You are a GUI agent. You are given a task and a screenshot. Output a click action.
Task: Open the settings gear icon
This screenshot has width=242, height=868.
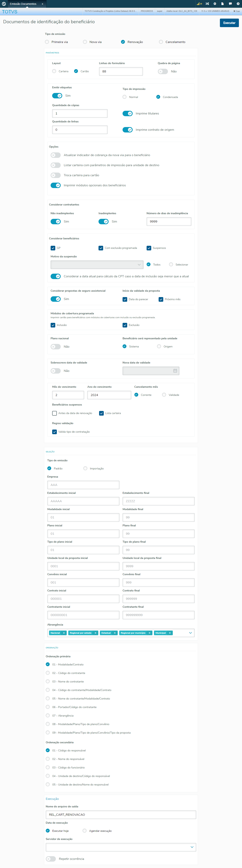point(215,4)
